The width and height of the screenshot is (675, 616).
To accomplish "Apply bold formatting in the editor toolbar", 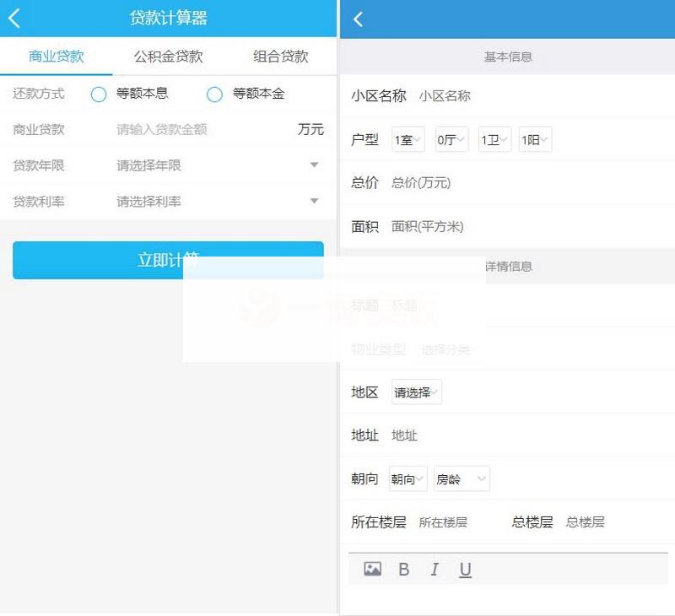I will click(403, 569).
